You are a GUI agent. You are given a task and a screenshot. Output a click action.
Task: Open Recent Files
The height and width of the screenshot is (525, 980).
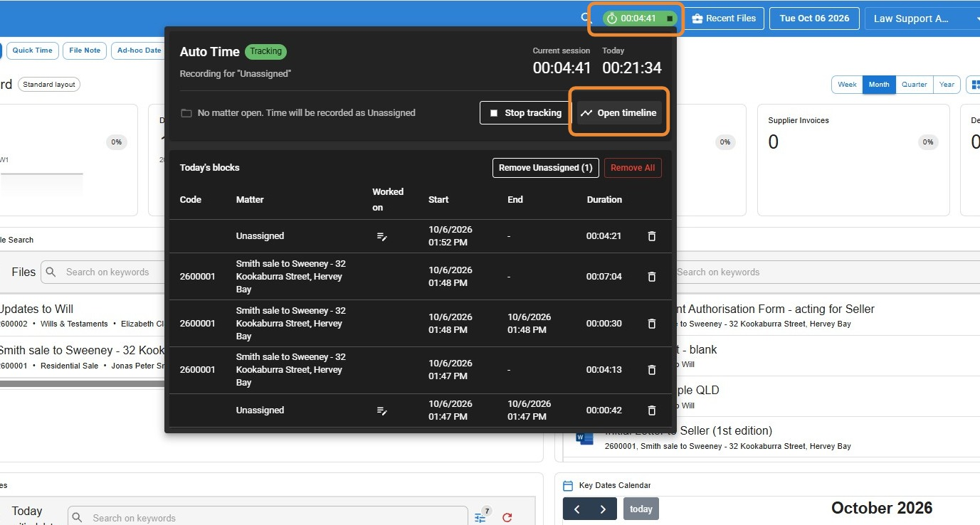[x=725, y=18]
